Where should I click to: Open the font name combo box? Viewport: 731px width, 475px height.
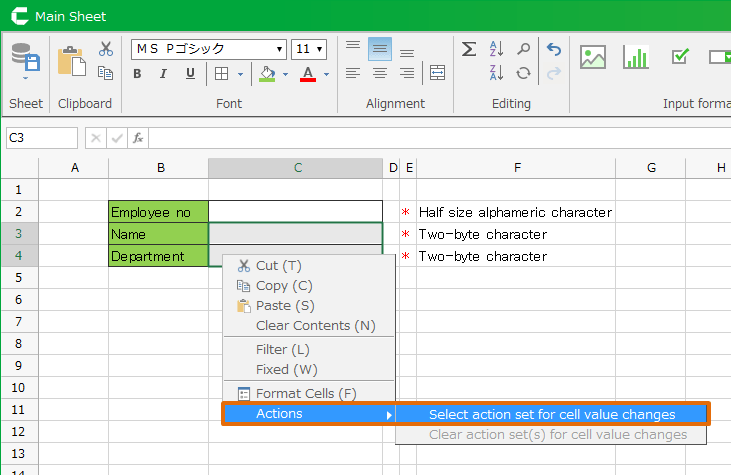click(208, 49)
